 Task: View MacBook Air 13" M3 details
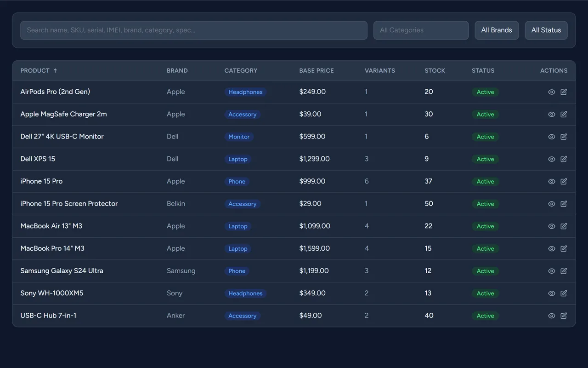click(552, 226)
